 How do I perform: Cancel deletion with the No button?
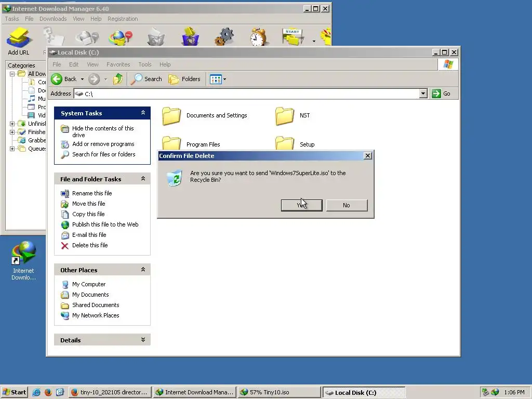point(347,205)
